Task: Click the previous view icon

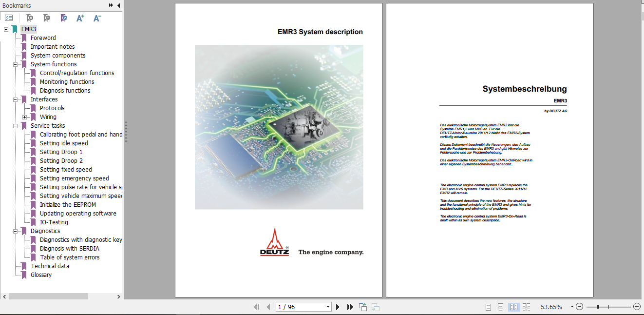Action: [x=363, y=307]
